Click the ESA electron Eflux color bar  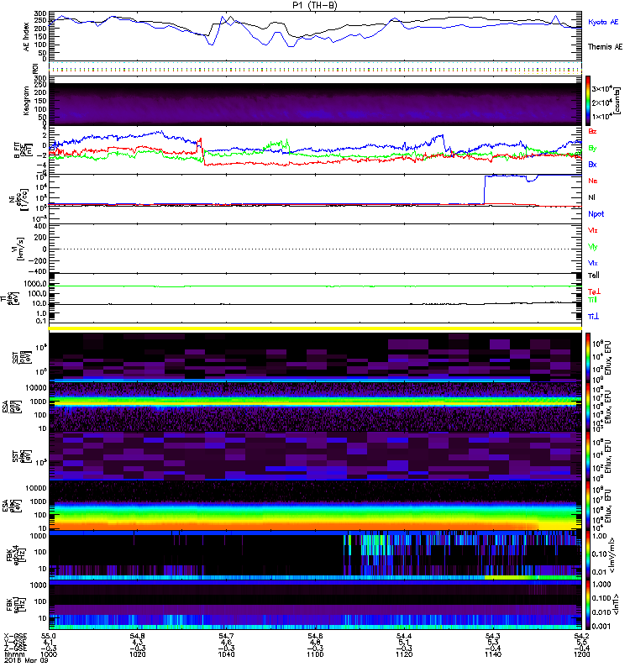click(x=588, y=505)
